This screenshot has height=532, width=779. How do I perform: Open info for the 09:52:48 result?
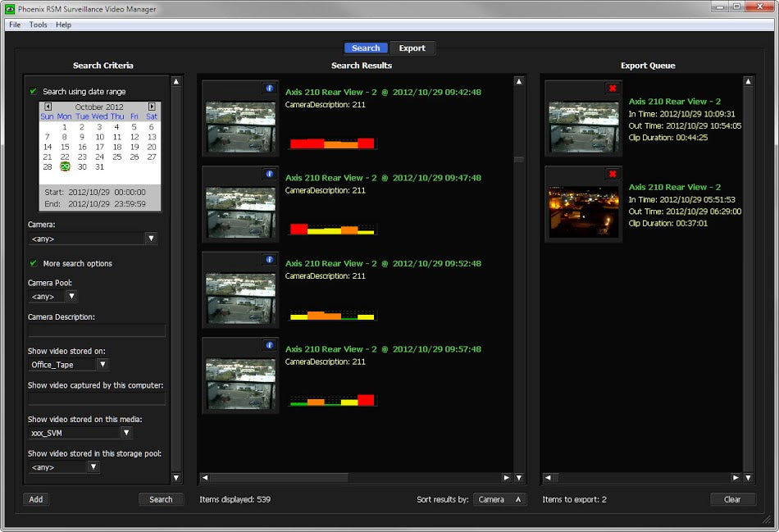pyautogui.click(x=269, y=260)
